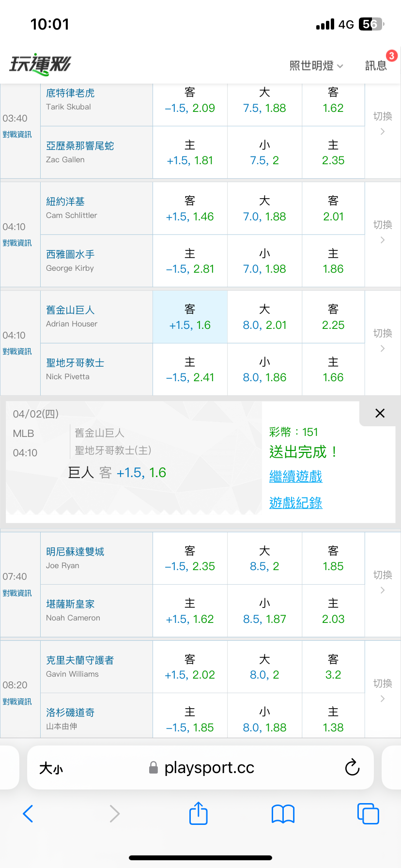Go back with Safari back arrow
Viewport: 401px width, 868px height.
click(x=28, y=814)
